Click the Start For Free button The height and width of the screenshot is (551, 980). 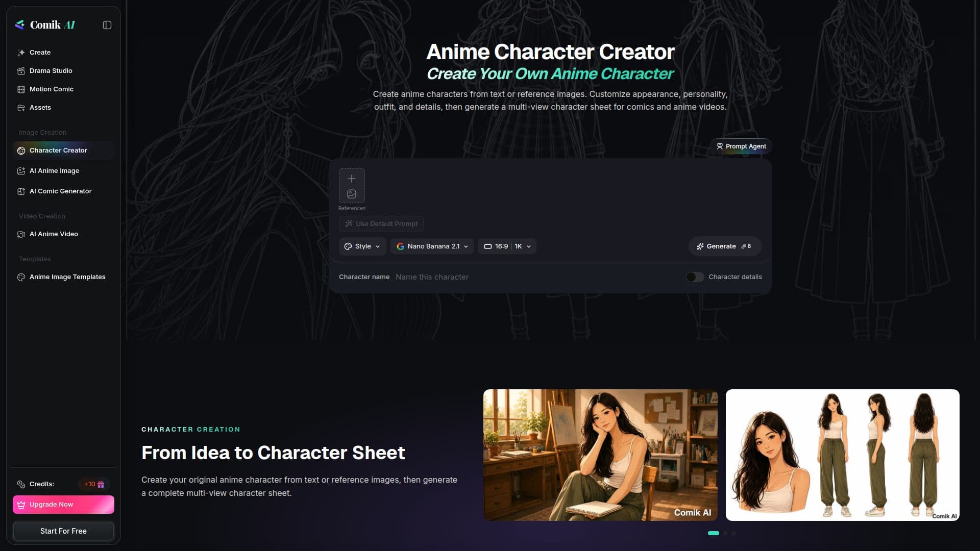[63, 531]
